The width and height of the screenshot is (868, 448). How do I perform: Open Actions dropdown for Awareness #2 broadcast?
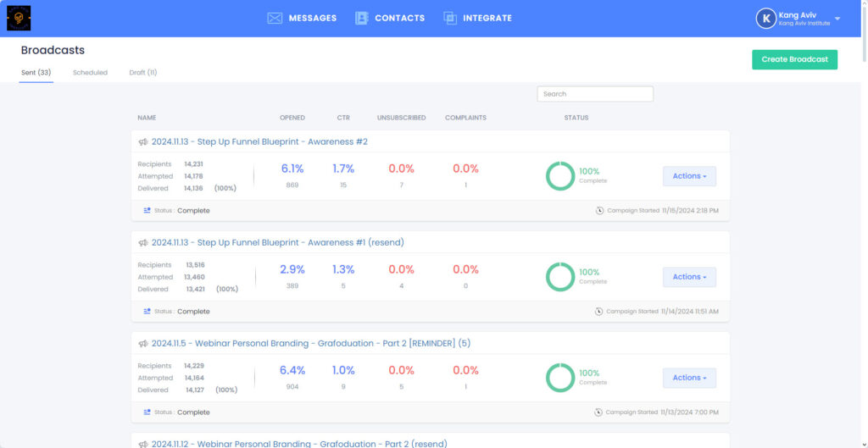pyautogui.click(x=689, y=176)
